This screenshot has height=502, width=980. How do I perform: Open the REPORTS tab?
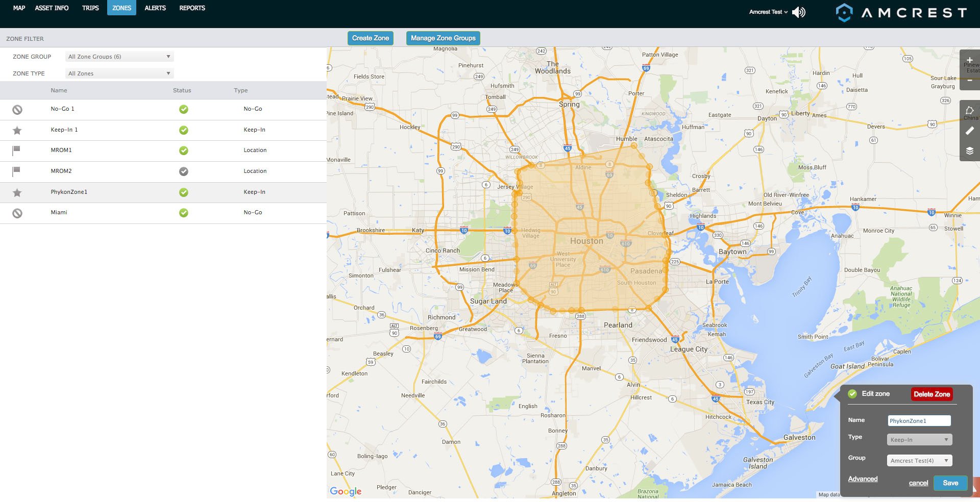pos(192,8)
